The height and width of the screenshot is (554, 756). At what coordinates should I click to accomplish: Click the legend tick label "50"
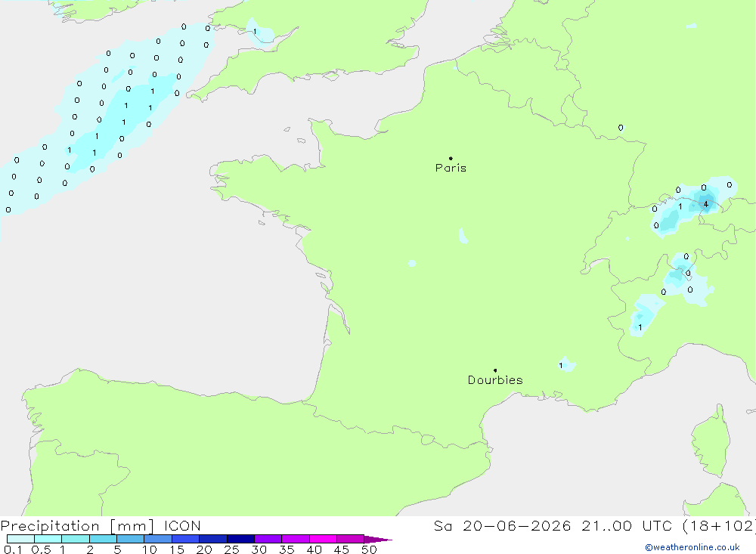coord(369,549)
